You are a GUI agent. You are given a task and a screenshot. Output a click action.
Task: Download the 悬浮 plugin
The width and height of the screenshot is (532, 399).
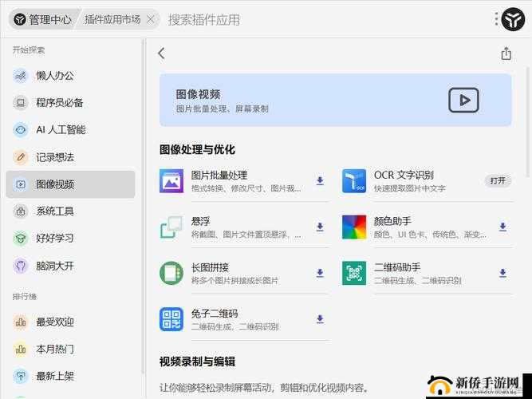coord(320,227)
